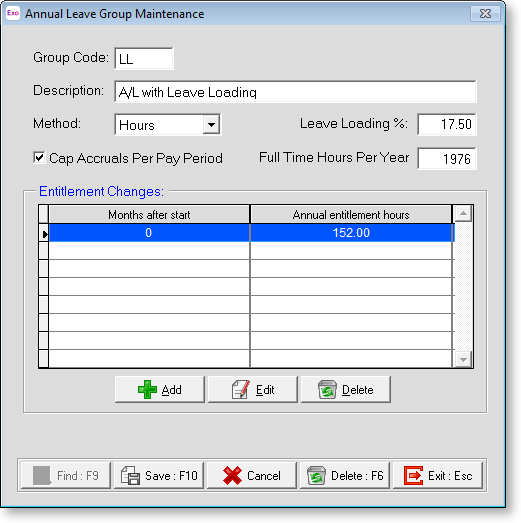521x523 pixels.
Task: Click the Months after start column header
Action: [149, 215]
